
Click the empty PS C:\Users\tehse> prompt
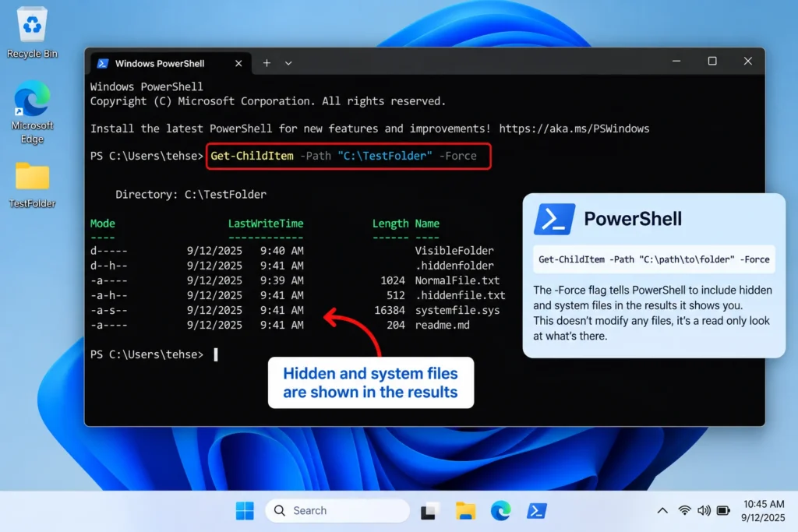[x=147, y=354]
